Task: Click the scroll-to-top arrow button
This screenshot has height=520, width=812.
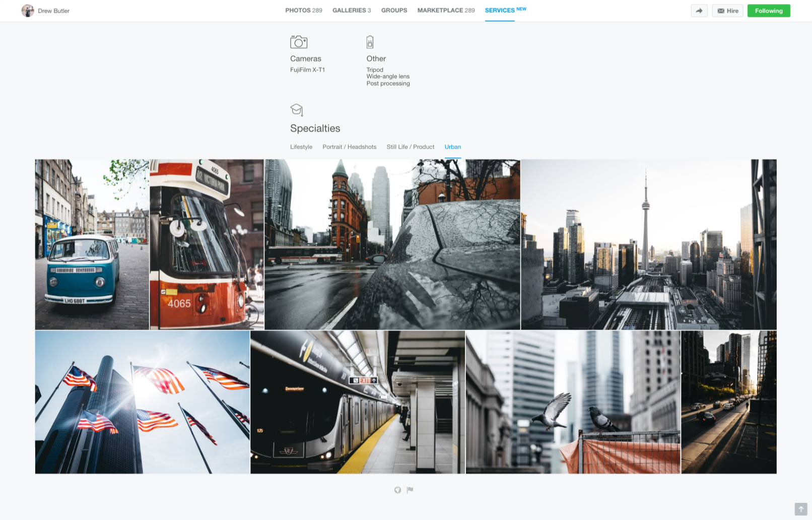Action: (x=800, y=509)
